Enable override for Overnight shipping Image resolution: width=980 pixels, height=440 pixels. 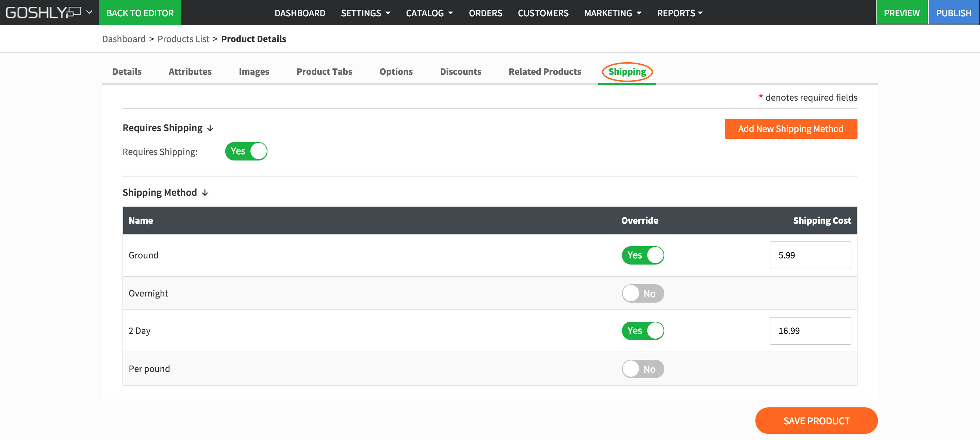click(x=642, y=293)
